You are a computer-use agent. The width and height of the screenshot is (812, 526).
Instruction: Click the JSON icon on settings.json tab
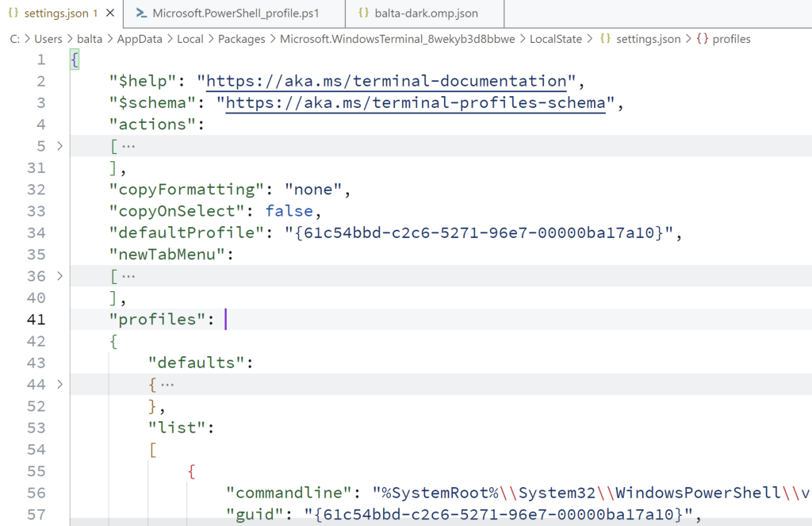pyautogui.click(x=13, y=13)
